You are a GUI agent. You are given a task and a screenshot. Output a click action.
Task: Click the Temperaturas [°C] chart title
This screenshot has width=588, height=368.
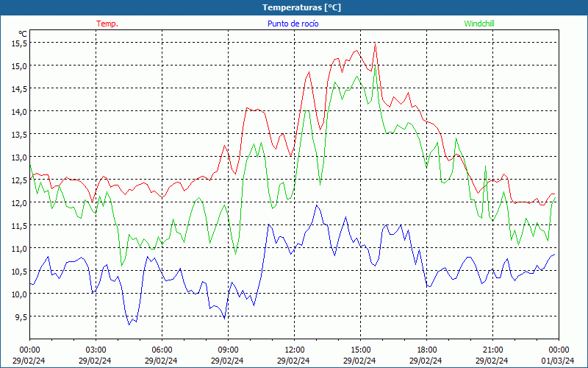301,7
